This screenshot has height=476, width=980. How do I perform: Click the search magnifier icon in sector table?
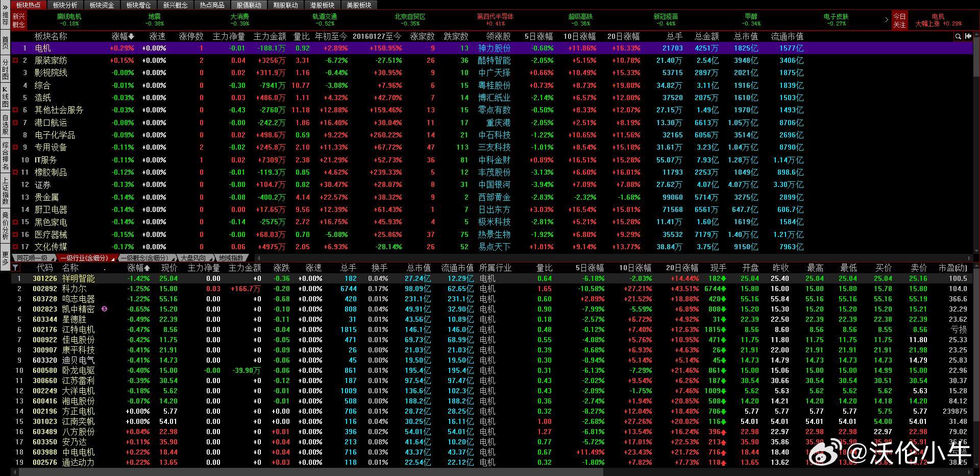[x=958, y=36]
